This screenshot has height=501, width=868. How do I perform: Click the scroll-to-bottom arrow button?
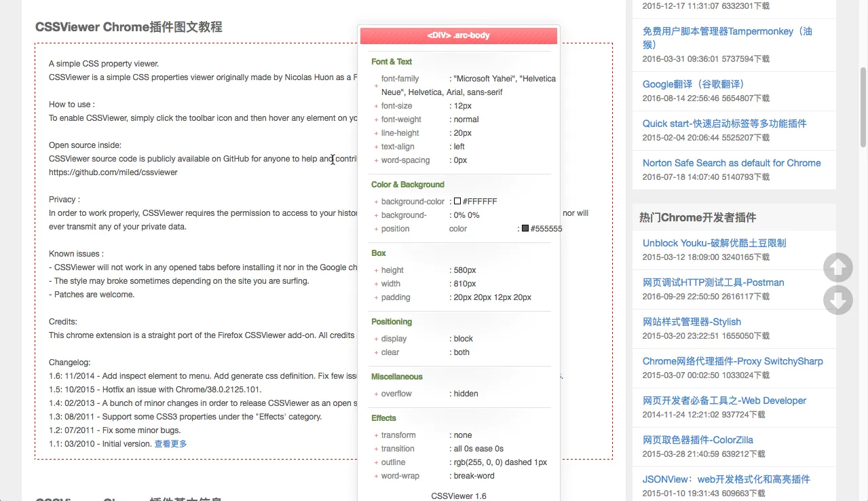[837, 301]
